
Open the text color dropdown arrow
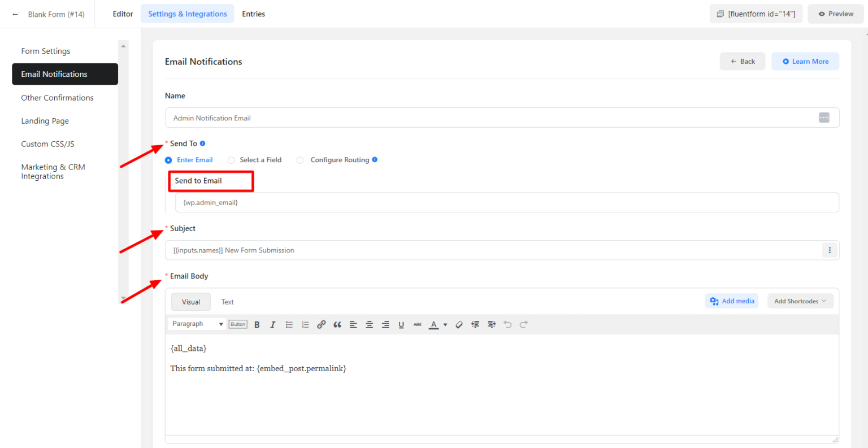pyautogui.click(x=445, y=324)
